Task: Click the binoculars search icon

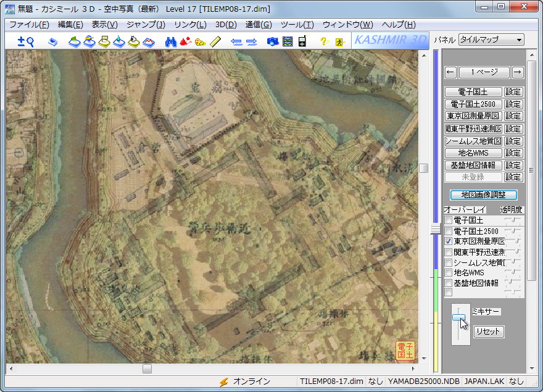Action: coord(171,41)
